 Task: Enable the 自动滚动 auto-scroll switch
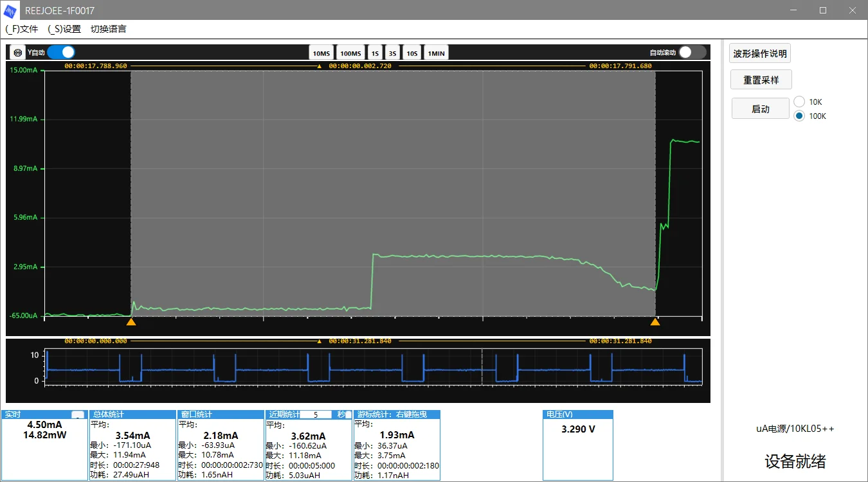tap(692, 52)
